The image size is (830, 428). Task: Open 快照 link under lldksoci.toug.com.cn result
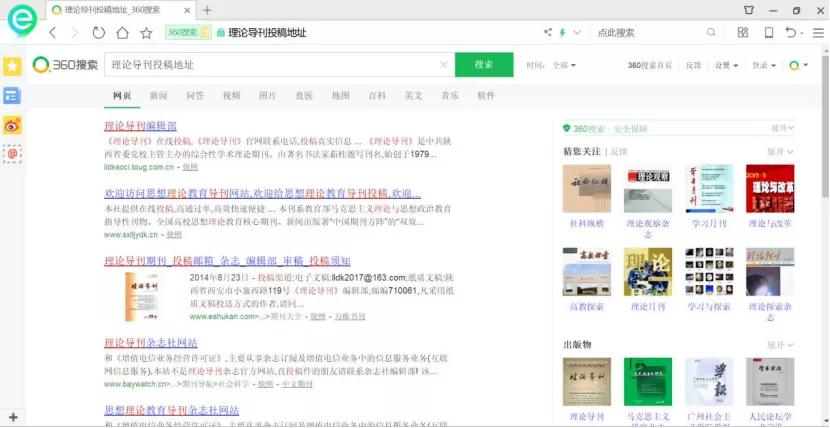point(190,167)
